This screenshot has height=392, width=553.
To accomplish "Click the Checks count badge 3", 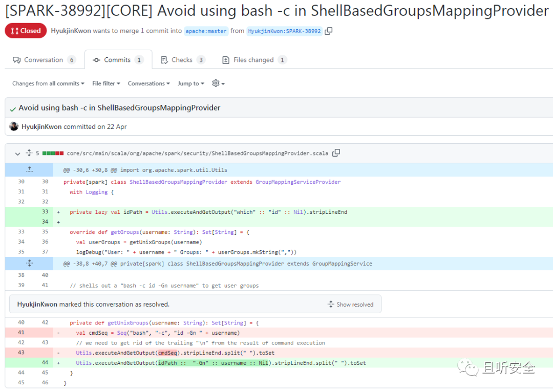I will coord(201,60).
